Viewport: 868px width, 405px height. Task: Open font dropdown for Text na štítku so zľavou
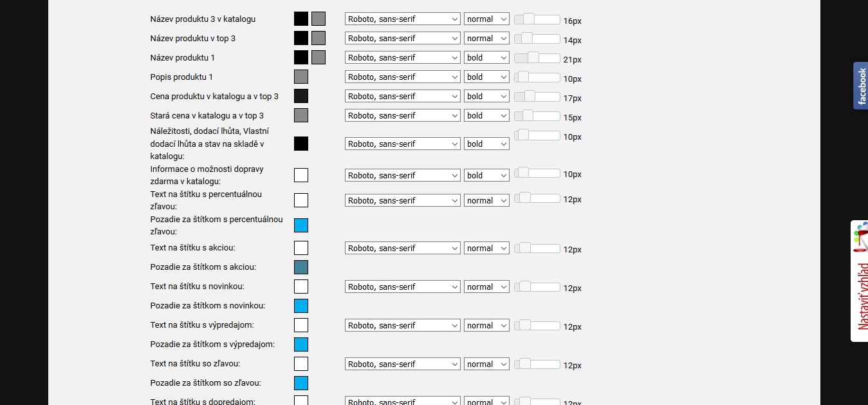(403, 364)
